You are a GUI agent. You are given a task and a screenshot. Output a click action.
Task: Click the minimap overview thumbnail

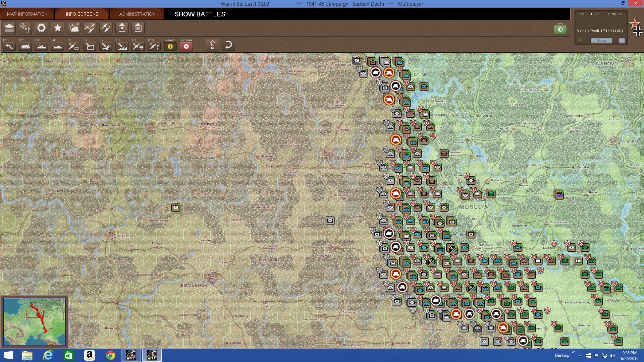point(34,321)
